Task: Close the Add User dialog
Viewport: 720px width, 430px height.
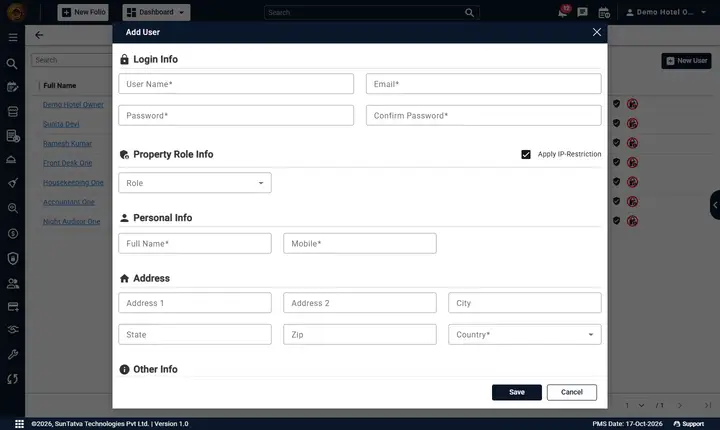Action: pos(596,32)
